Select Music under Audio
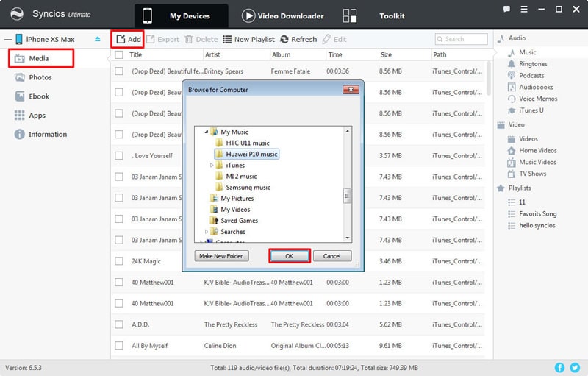This screenshot has height=376, width=588. [522, 52]
